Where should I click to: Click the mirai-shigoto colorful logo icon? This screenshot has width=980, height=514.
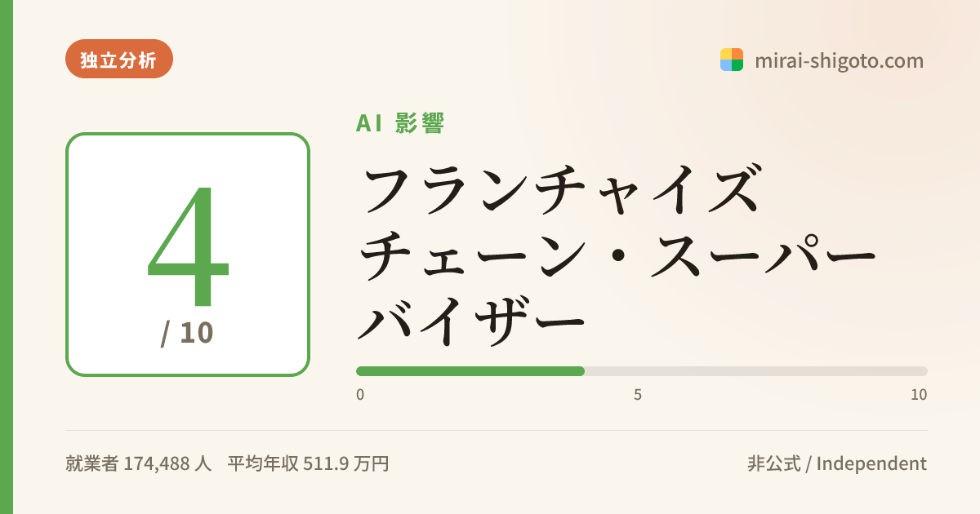coord(732,60)
